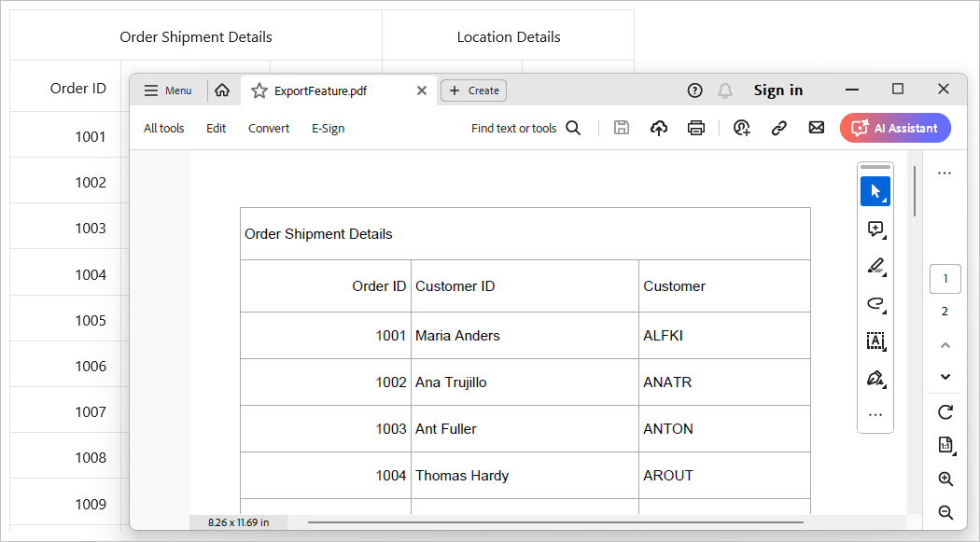The width and height of the screenshot is (980, 542).
Task: Zoom in on the PDF page
Action: pyautogui.click(x=945, y=479)
